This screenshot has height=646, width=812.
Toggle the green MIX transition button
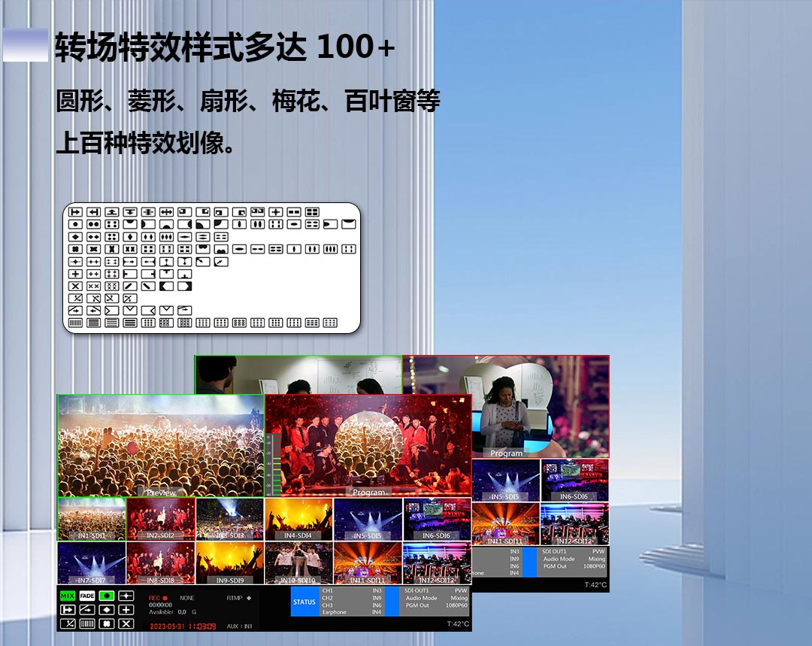[x=68, y=596]
